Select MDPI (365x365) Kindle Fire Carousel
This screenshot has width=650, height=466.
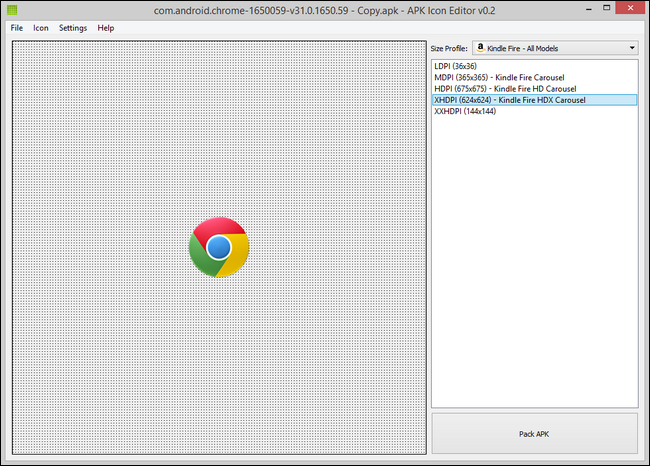pos(534,77)
